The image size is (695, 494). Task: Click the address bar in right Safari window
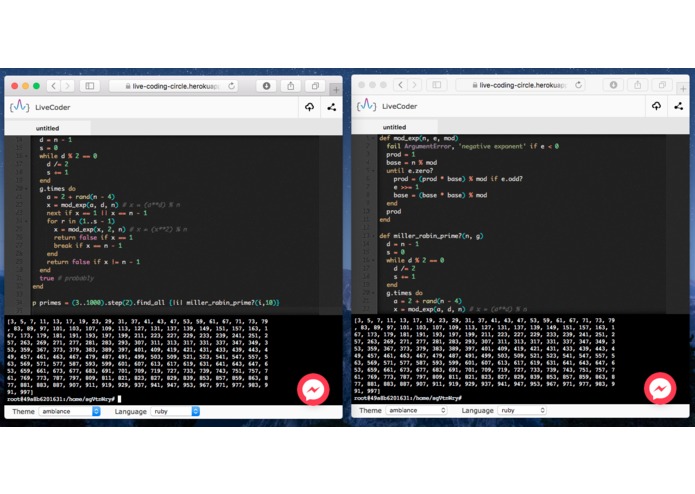click(520, 85)
